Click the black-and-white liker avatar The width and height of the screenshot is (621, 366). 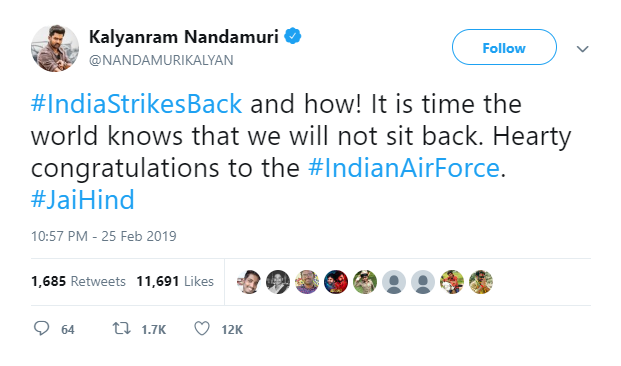point(278,282)
